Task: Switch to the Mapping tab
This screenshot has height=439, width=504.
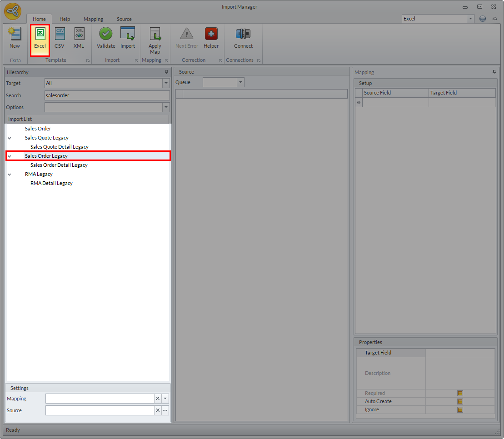Action: [93, 19]
